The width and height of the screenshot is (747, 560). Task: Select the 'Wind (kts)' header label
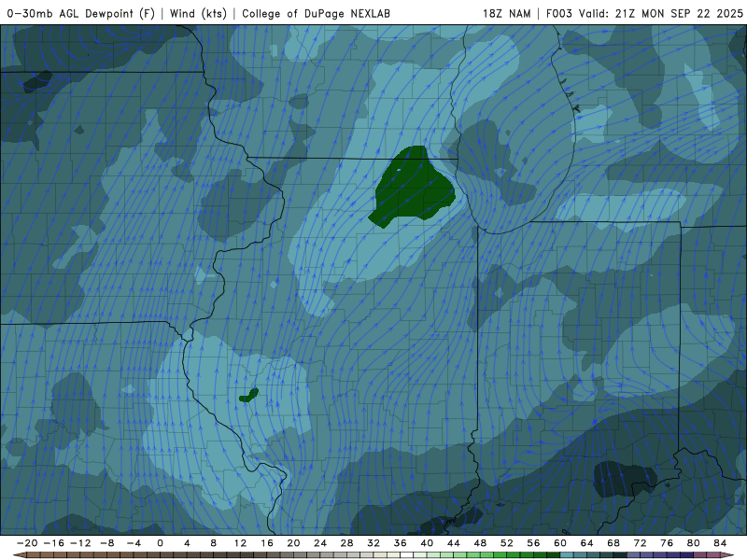[x=198, y=13]
